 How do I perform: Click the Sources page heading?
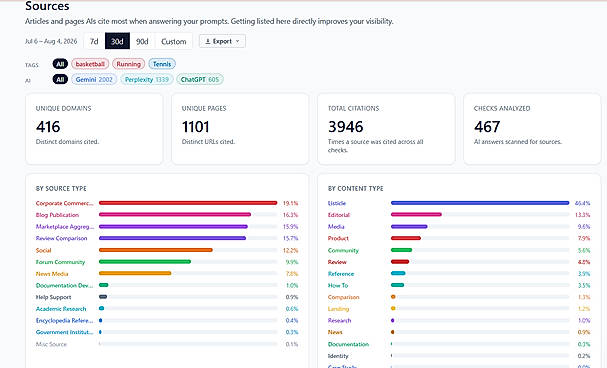[x=47, y=6]
